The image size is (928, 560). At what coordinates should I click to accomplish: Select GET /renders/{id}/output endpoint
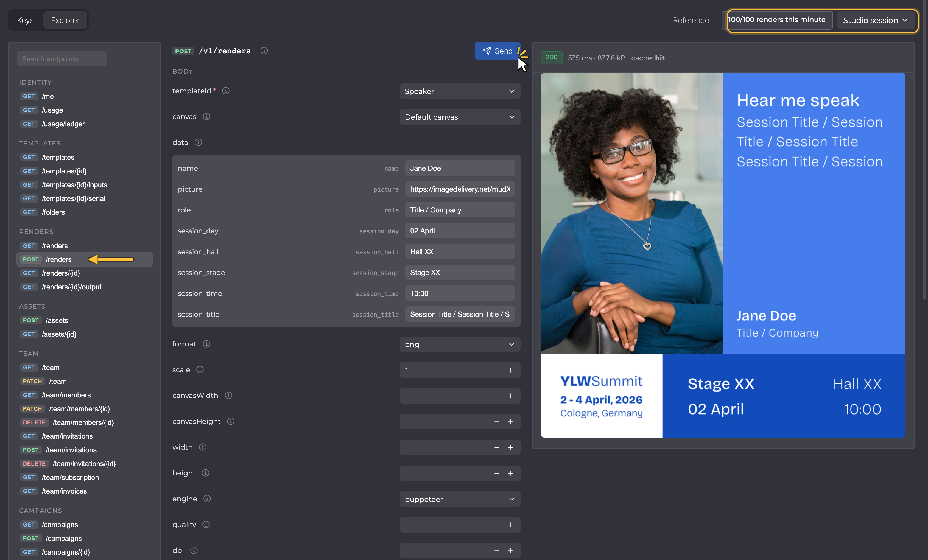coord(84,287)
